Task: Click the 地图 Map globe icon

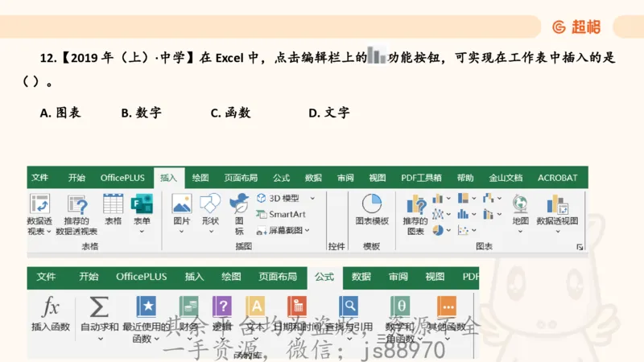Action: 520,204
